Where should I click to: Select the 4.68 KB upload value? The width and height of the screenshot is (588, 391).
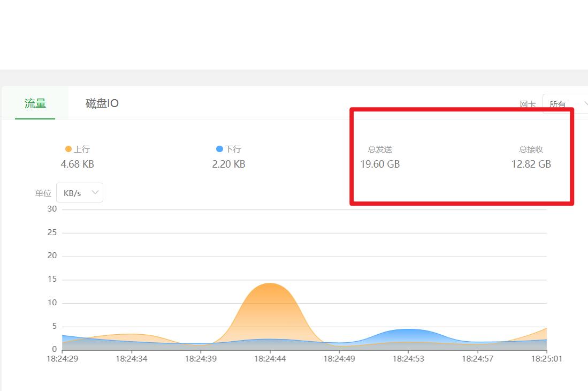point(77,164)
